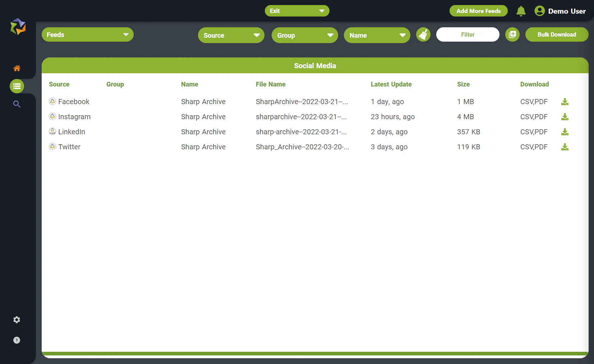This screenshot has height=364, width=594.
Task: Open Settings via the gear icon
Action: [17, 319]
